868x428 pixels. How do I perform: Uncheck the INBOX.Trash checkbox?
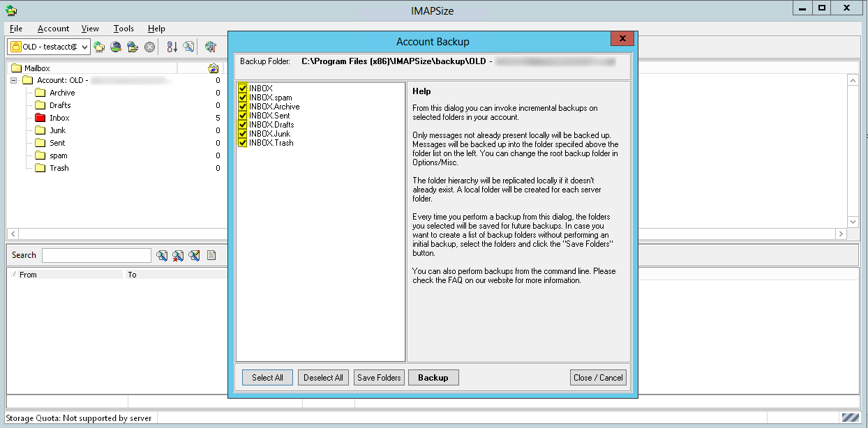(243, 143)
